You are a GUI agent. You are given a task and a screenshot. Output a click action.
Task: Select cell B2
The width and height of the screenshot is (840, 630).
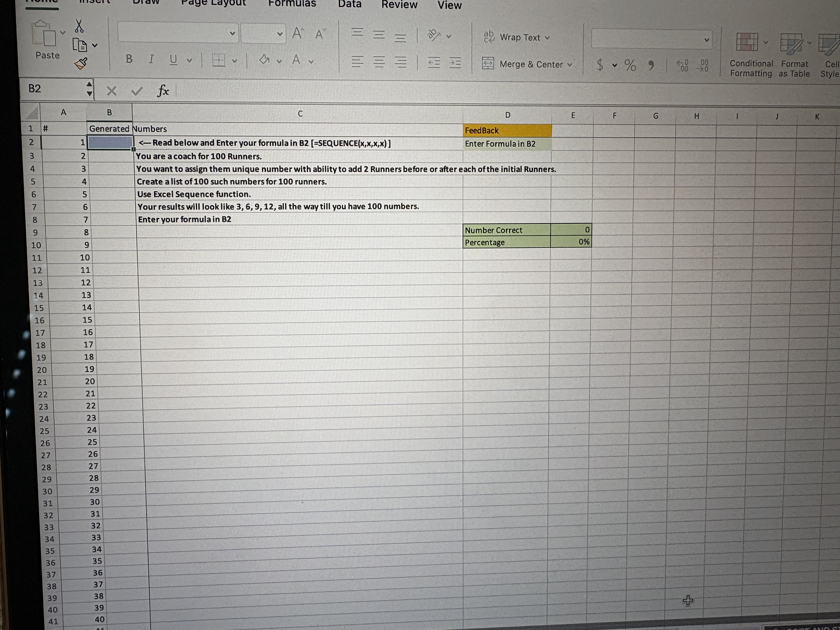(x=110, y=143)
